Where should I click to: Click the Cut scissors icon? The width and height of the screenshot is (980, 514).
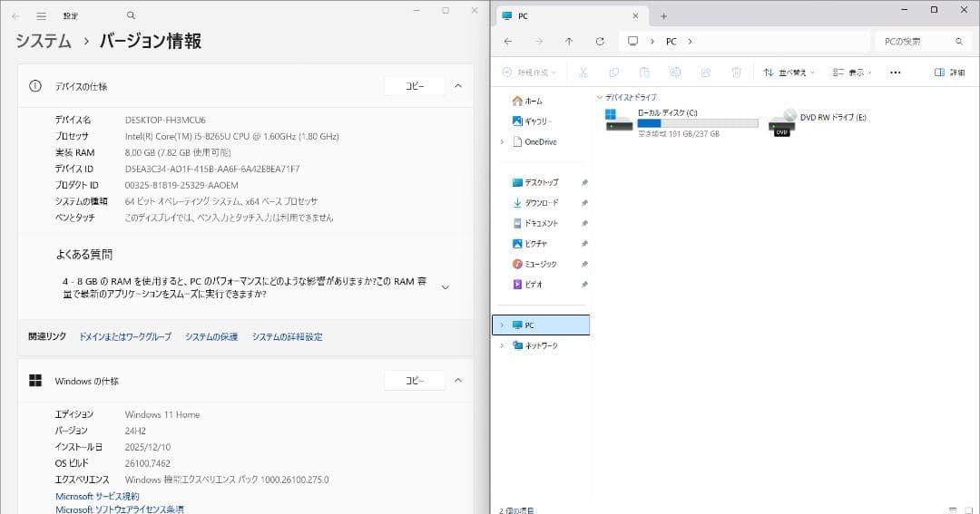pos(583,73)
